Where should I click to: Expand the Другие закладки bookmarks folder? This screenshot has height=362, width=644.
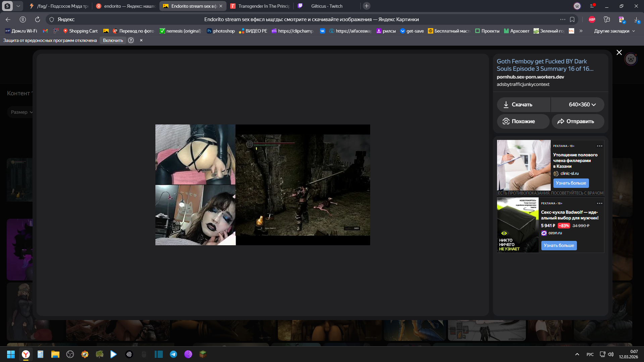tap(614, 31)
